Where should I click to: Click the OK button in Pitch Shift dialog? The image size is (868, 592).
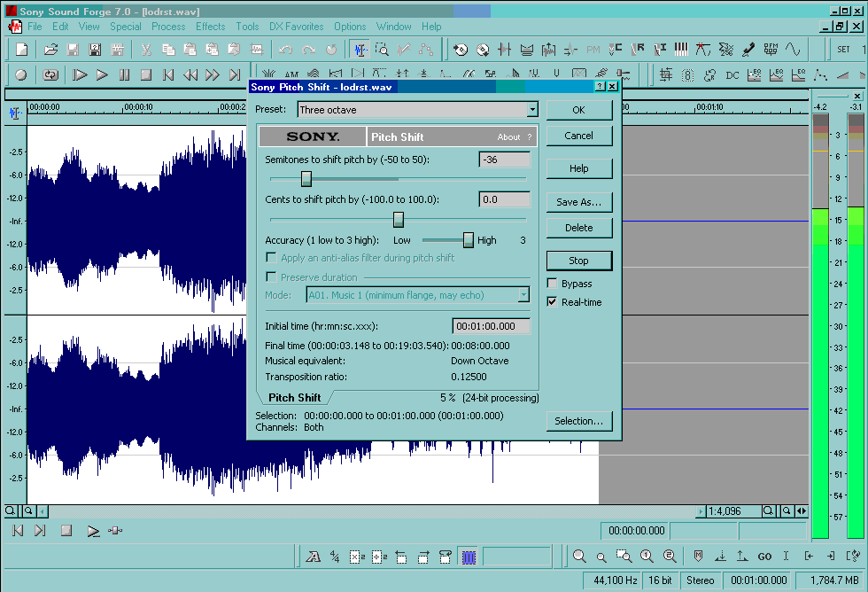tap(579, 110)
